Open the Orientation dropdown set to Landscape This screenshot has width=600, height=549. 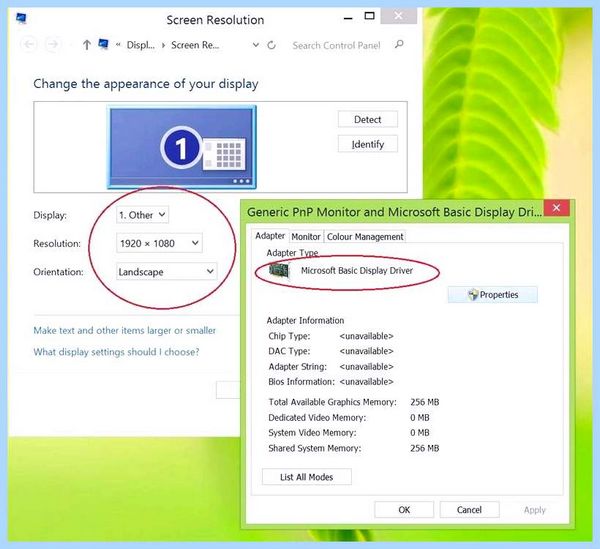click(166, 272)
